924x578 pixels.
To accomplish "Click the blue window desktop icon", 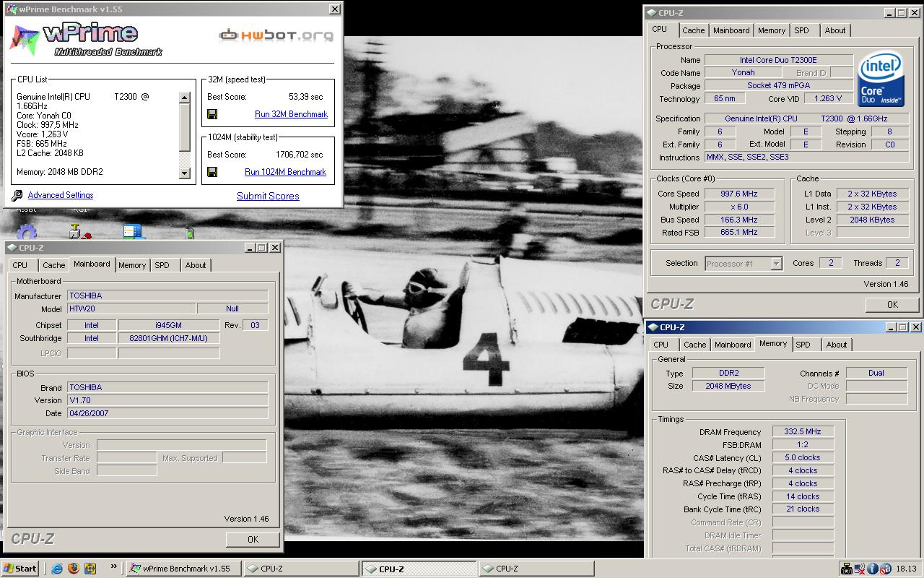I will tap(134, 231).
